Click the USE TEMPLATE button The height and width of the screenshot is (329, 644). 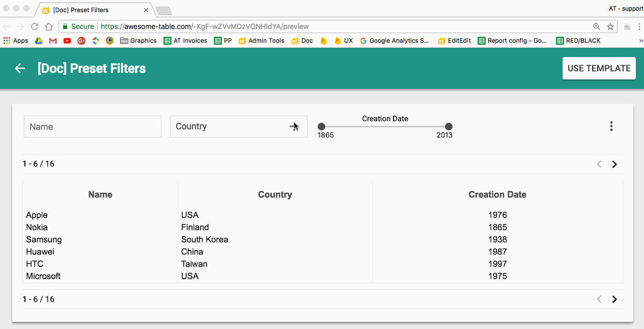coord(599,68)
